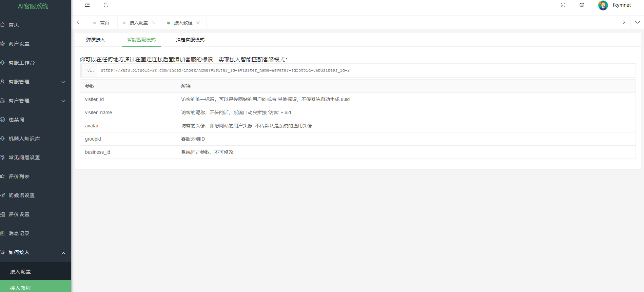Open the fkymnet account menu

[x=622, y=5]
